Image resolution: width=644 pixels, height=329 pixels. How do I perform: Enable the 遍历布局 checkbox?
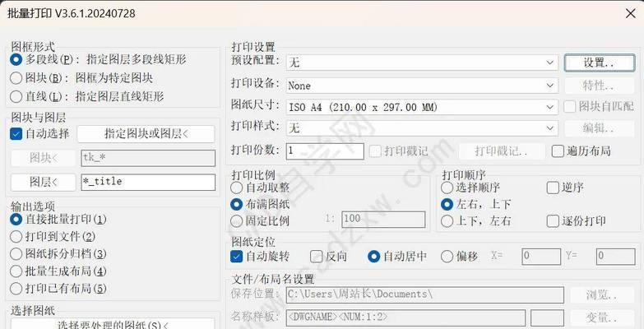coord(558,151)
